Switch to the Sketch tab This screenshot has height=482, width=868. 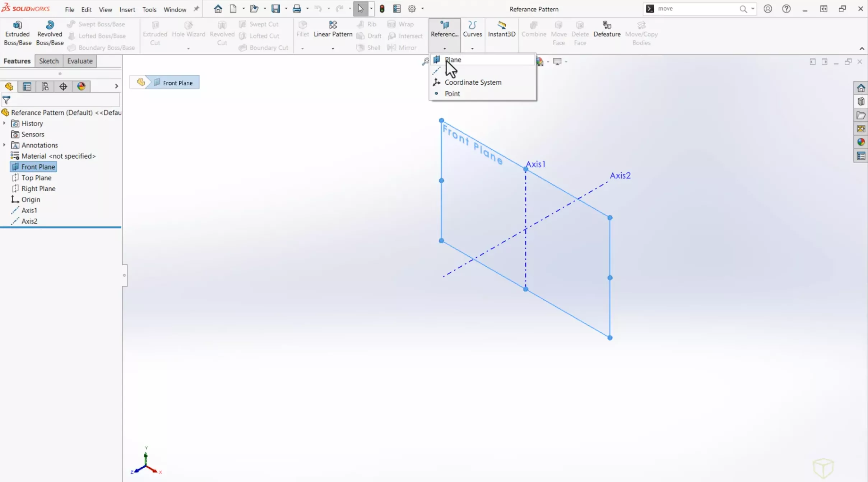(49, 61)
